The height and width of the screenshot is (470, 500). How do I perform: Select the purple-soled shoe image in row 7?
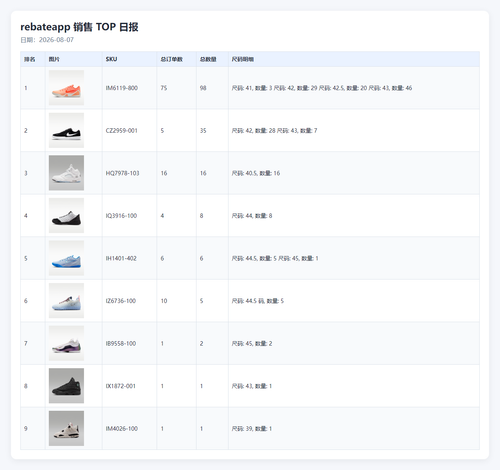click(66, 343)
